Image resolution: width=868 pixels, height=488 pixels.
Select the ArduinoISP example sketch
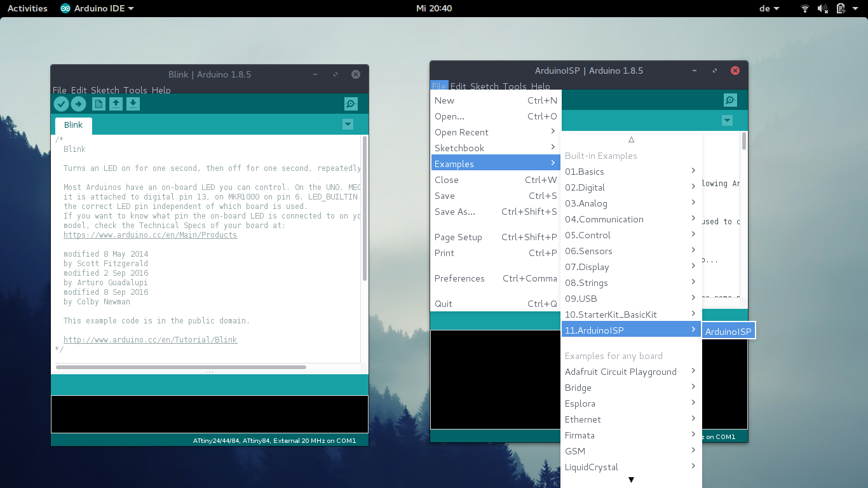[728, 331]
